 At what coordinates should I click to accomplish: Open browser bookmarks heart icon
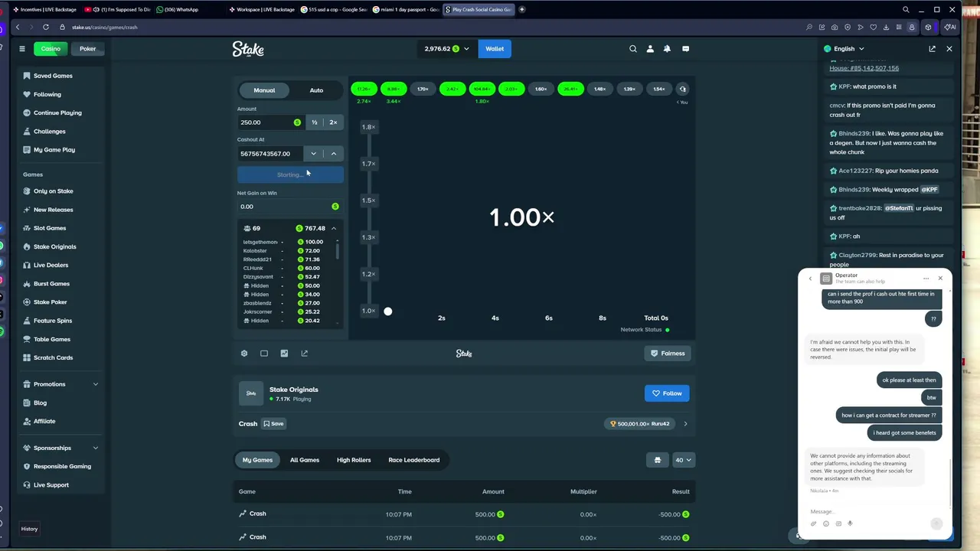click(874, 27)
